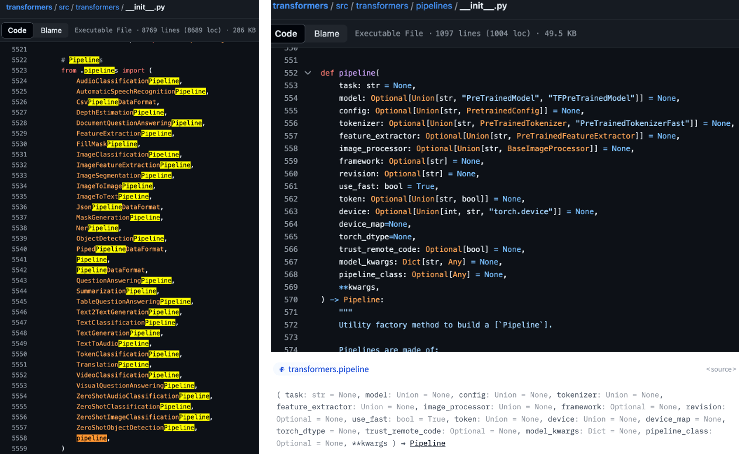Click the ZeroShotObjectDetectionPipeline import line
The image size is (739, 454).
[x=136, y=428]
